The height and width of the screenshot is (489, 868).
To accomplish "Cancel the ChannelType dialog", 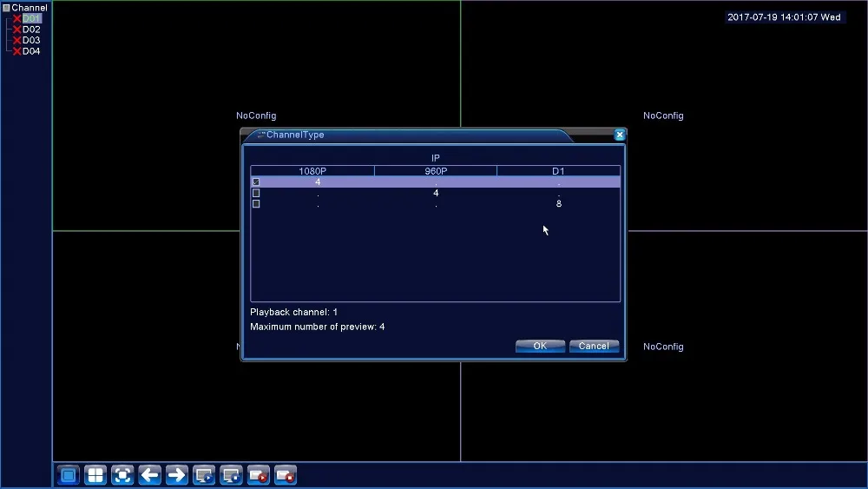I will (x=594, y=346).
